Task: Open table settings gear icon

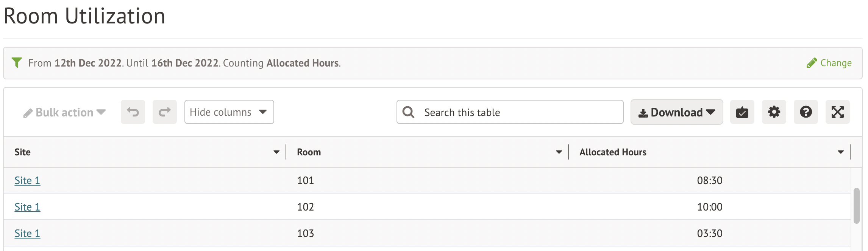Action: click(774, 112)
